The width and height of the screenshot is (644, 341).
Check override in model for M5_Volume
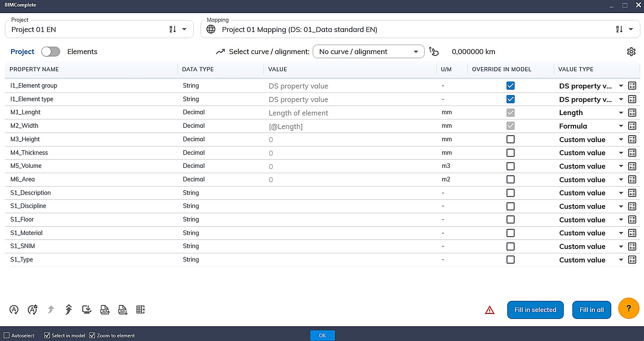tap(510, 166)
